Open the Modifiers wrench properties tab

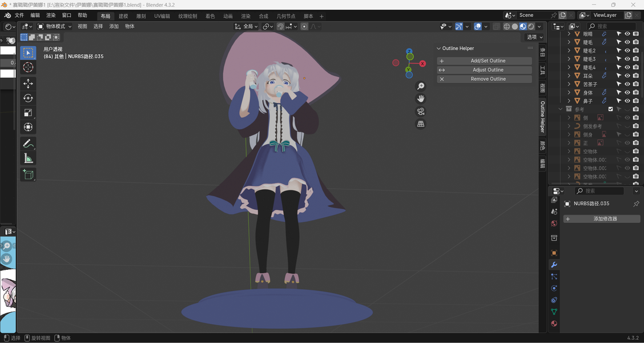[554, 265]
